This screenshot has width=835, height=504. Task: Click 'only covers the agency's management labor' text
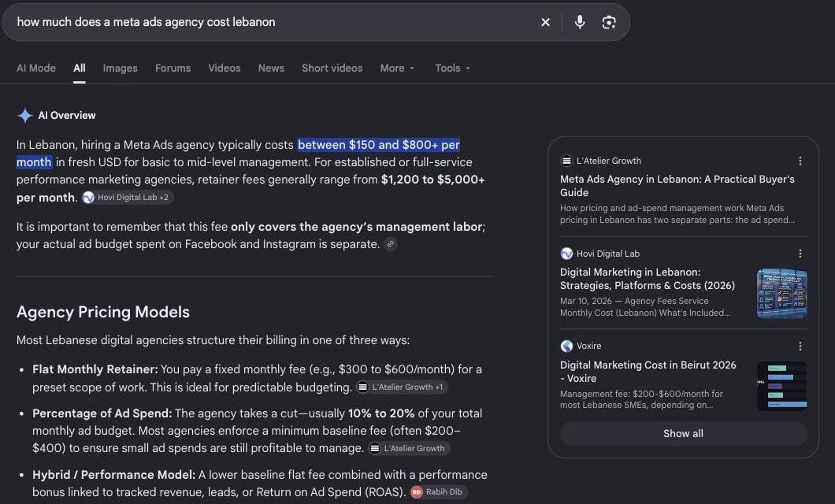coord(356,227)
